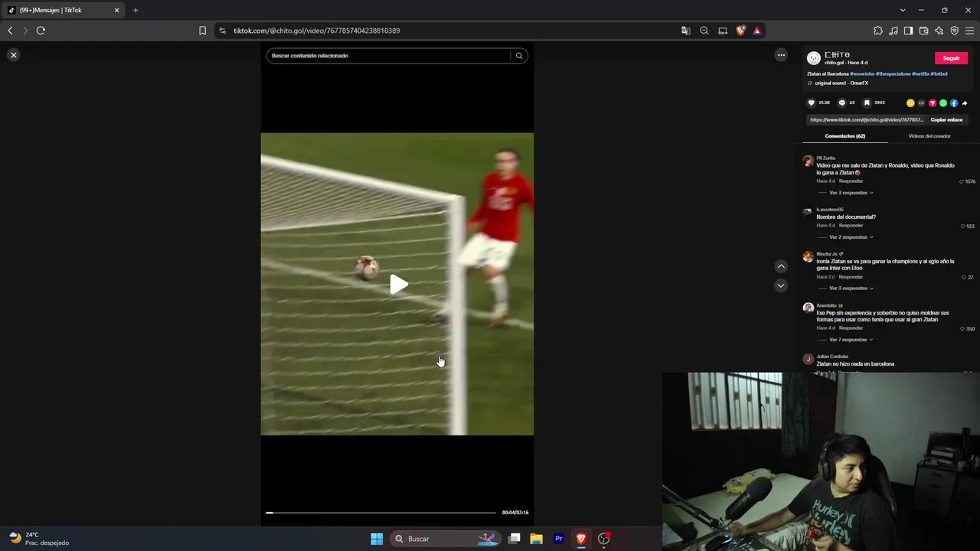Open 'original sound - OmarFX' music link

point(841,83)
